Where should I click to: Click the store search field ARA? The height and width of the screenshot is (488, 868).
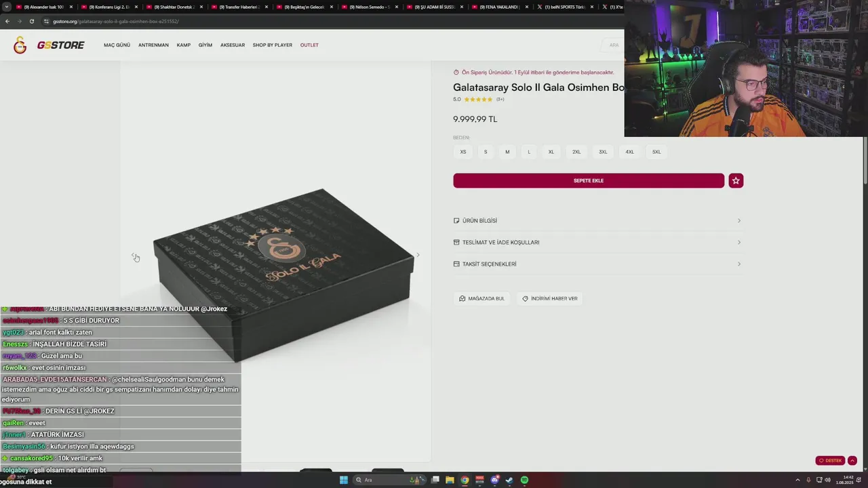[613, 45]
